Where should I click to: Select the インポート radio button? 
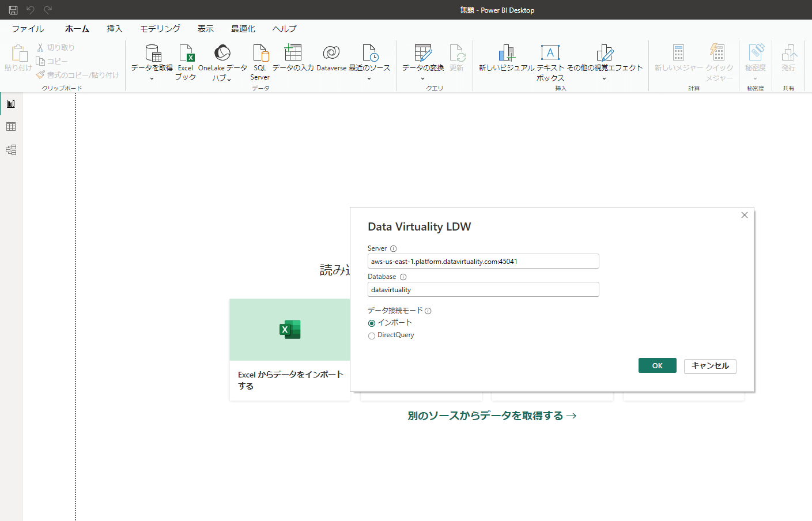tap(372, 323)
